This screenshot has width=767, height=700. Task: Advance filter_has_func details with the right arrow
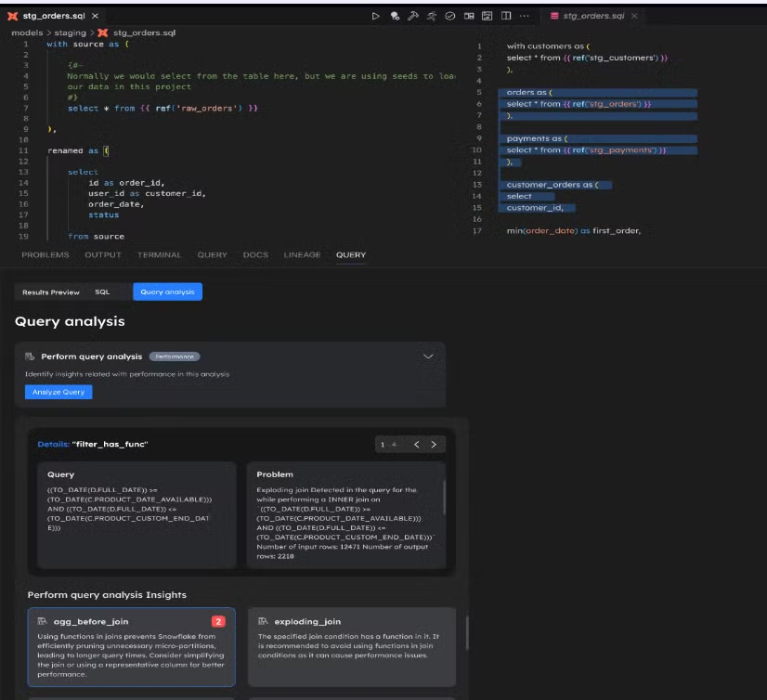point(433,443)
